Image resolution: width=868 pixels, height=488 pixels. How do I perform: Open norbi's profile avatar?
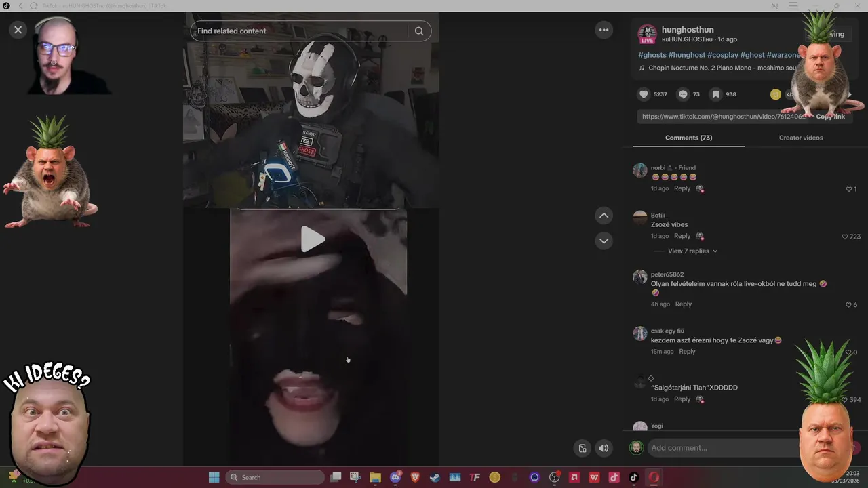pyautogui.click(x=639, y=170)
